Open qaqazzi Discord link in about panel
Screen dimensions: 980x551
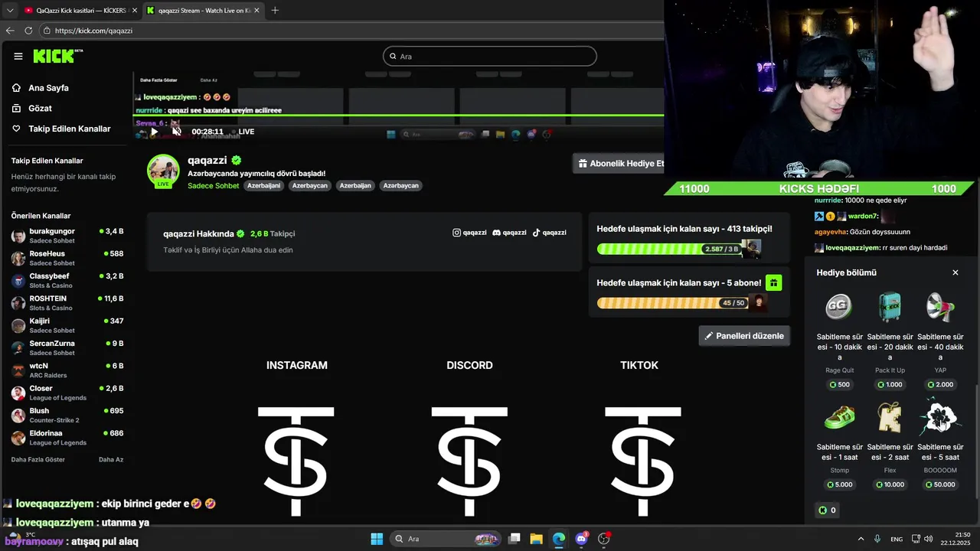coord(509,233)
